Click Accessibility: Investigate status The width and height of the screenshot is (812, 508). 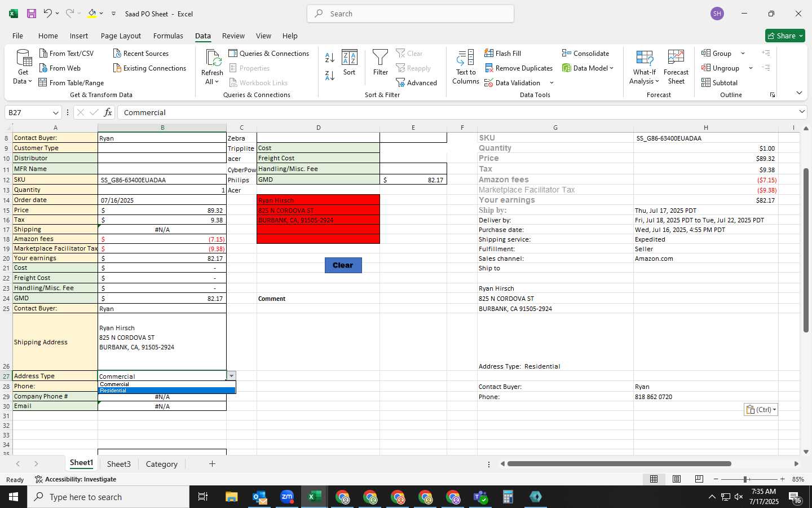click(x=76, y=479)
